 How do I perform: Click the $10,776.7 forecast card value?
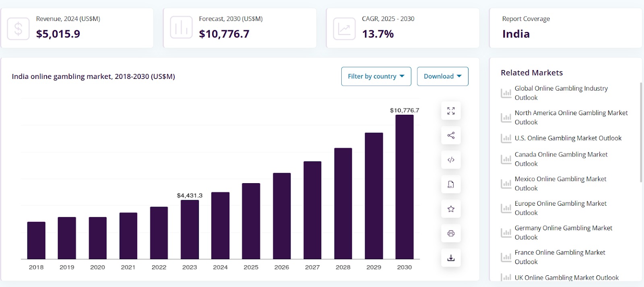(x=224, y=34)
